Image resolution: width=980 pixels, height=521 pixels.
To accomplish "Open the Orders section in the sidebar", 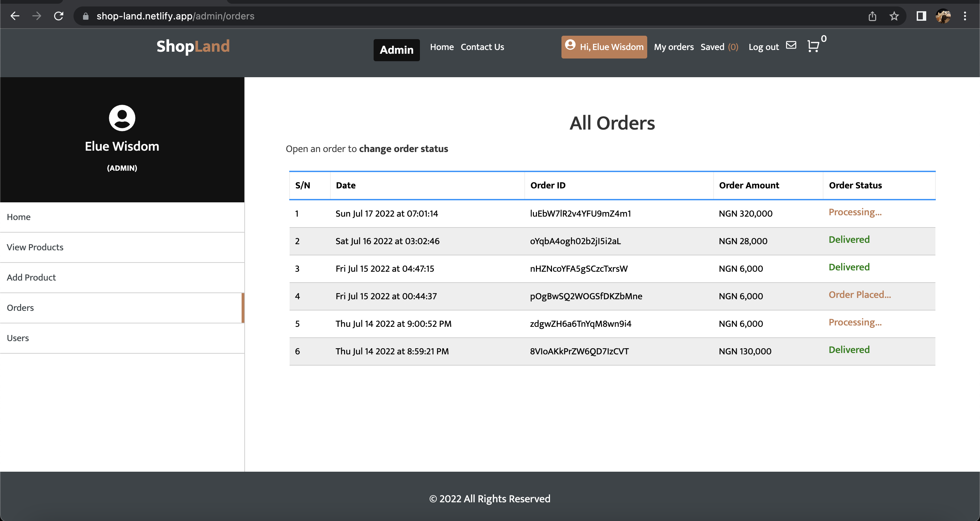I will click(x=20, y=307).
